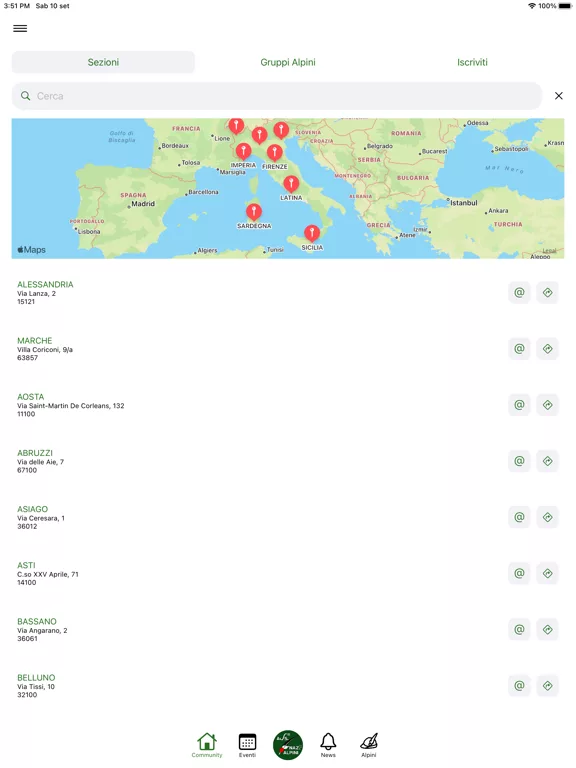Viewport: 576px width, 768px height.
Task: Click address Via Tissi, 10
Action: 36,687
